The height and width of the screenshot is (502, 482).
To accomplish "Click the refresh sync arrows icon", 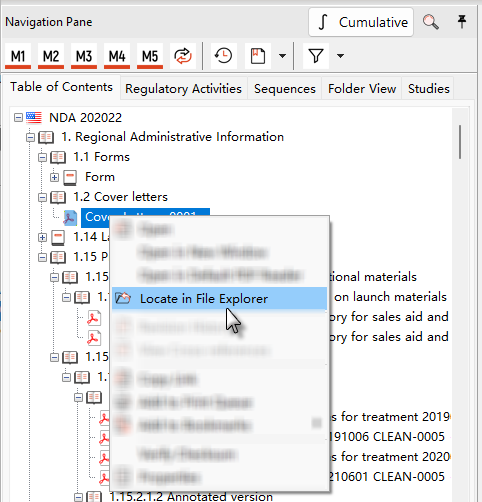I will tap(183, 56).
